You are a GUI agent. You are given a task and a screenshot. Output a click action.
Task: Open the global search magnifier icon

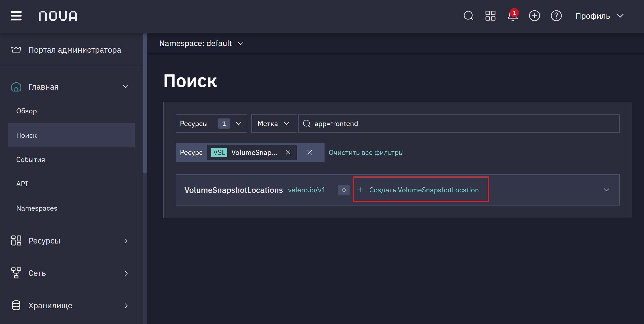[468, 16]
